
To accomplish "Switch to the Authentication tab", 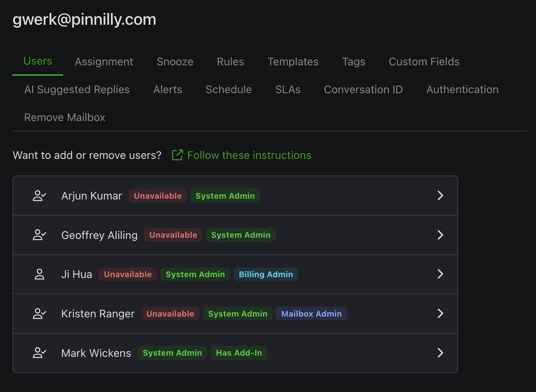I will pos(462,90).
